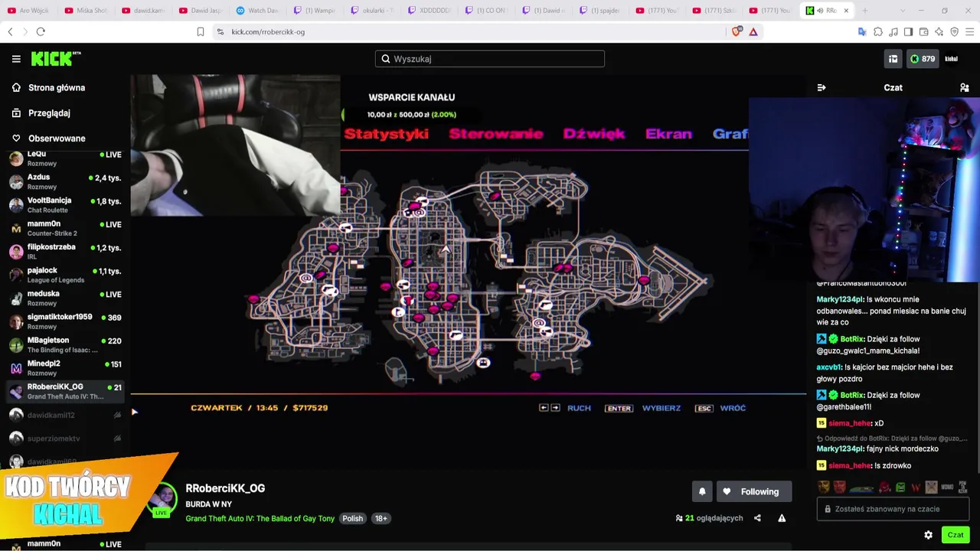The image size is (980, 551).
Task: Open LeQu's channel in the sidebar
Action: click(x=64, y=158)
